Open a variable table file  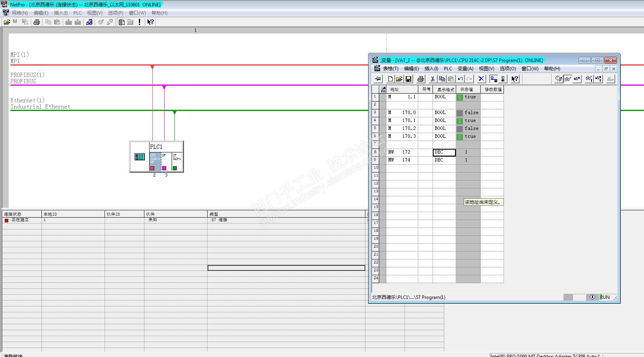(399, 79)
